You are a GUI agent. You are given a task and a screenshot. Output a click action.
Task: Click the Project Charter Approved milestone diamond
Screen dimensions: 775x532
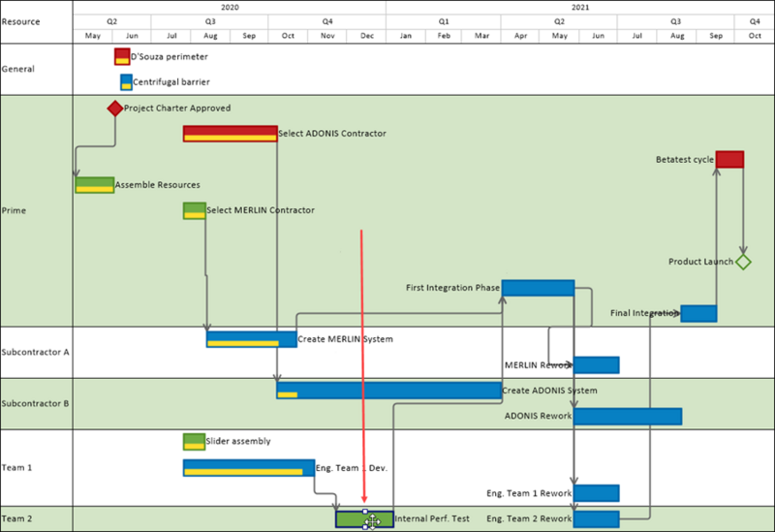115,109
